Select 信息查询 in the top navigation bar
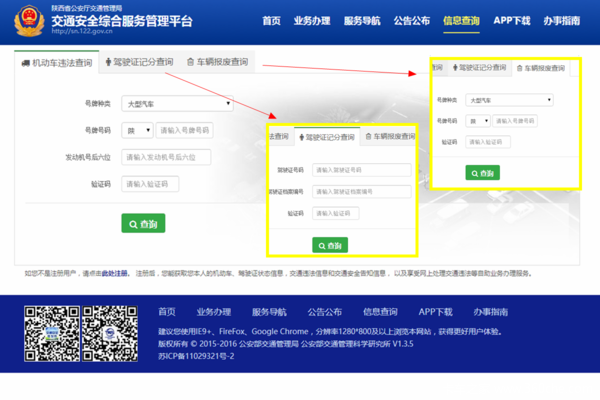 (x=461, y=21)
